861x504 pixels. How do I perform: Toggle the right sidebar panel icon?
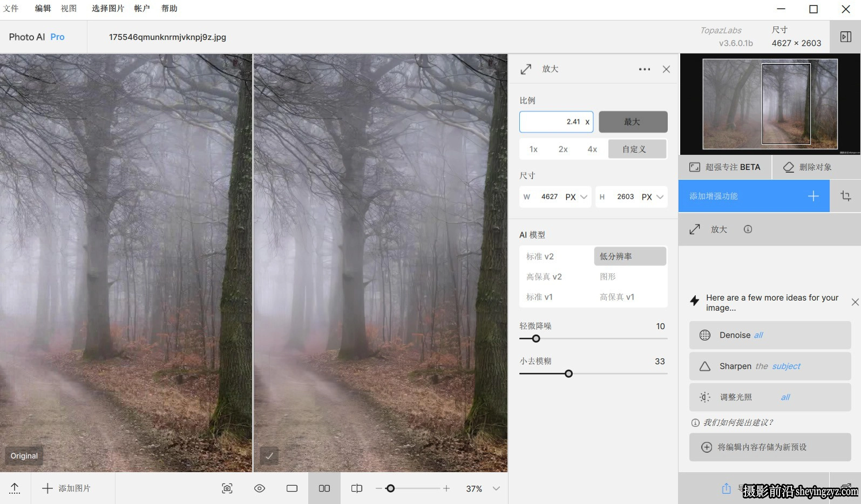(846, 37)
